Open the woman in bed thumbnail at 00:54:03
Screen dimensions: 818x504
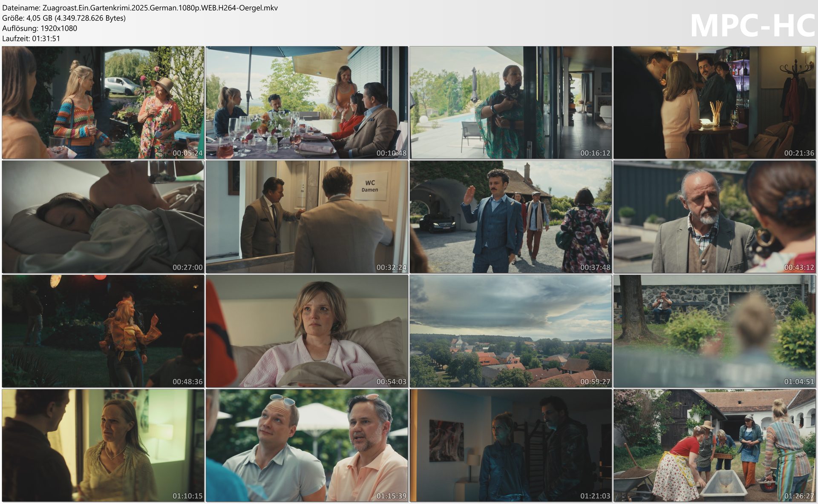307,331
